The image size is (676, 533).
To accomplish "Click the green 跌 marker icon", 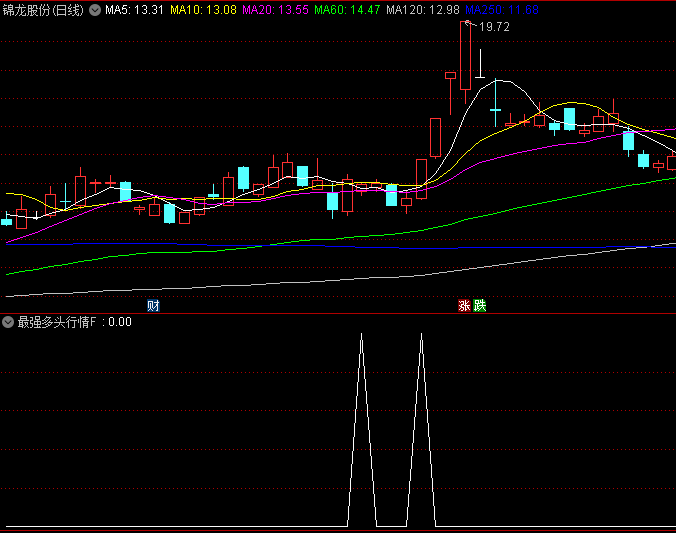I will 479,306.
